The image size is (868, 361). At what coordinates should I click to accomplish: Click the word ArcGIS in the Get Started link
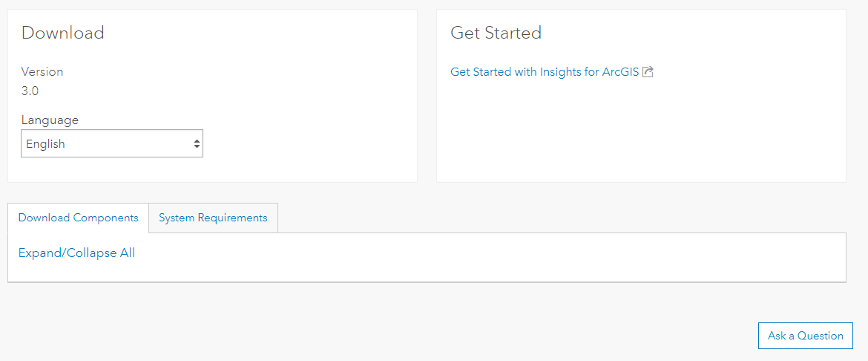620,72
